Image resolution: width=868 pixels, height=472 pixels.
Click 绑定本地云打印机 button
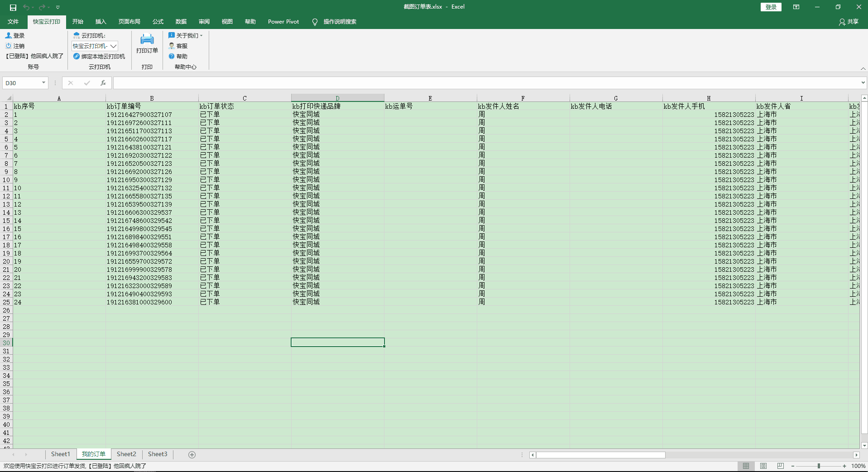click(99, 56)
